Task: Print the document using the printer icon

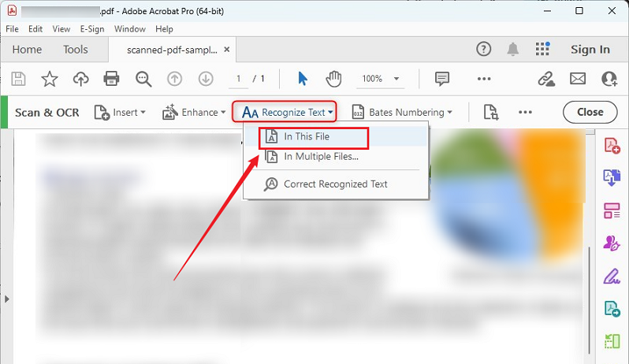Action: 111,79
